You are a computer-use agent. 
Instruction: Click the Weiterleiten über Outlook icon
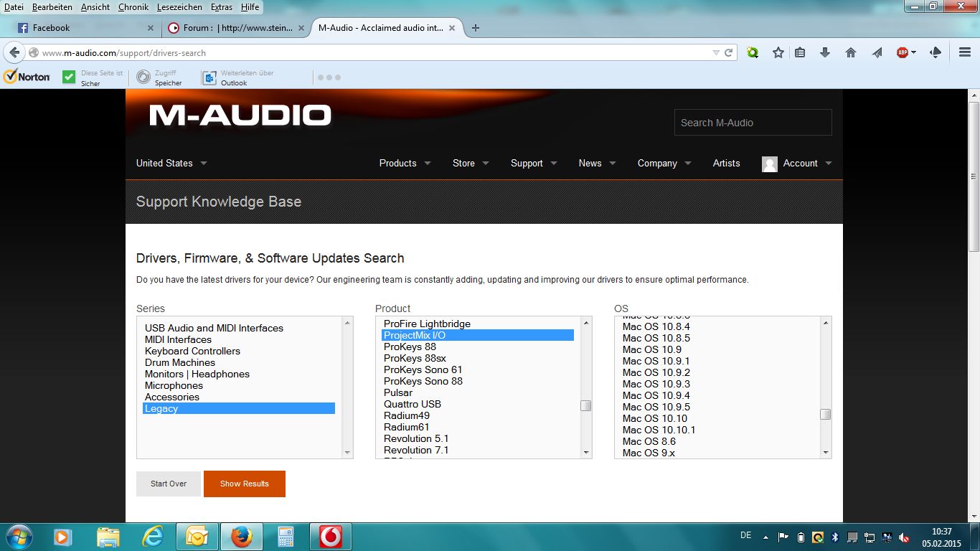point(209,77)
